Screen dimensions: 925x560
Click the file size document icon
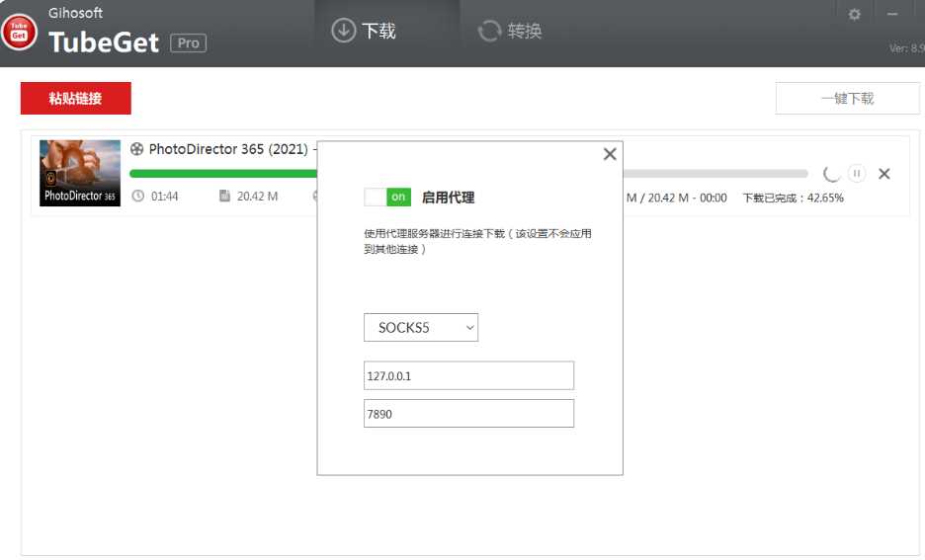pyautogui.click(x=224, y=196)
